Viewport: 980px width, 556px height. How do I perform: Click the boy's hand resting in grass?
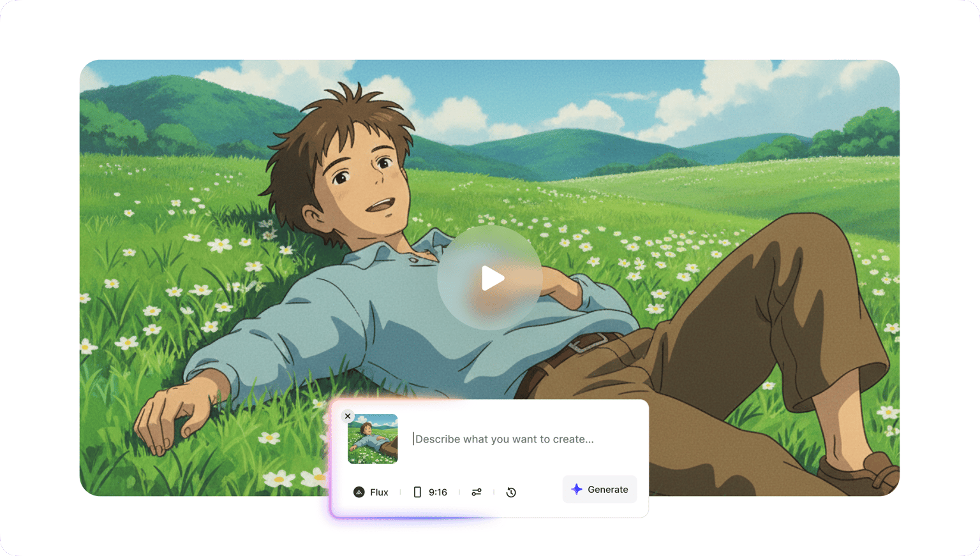coord(167,418)
